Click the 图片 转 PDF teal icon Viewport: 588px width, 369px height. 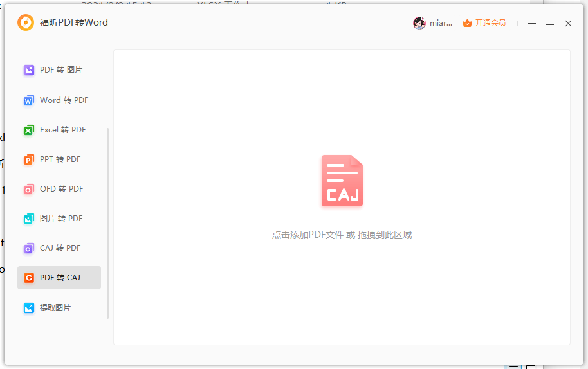click(29, 219)
